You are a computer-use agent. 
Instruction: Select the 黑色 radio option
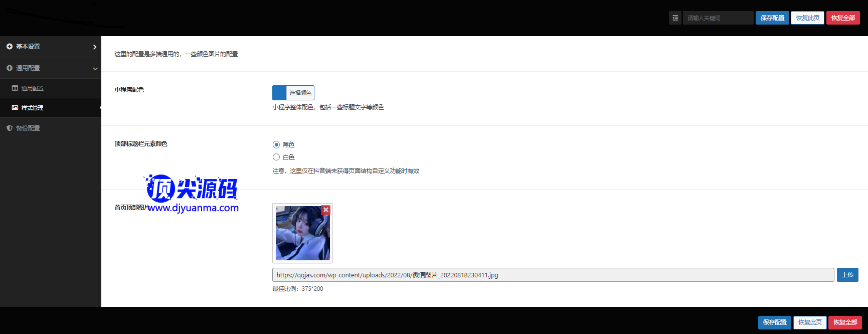tap(276, 144)
